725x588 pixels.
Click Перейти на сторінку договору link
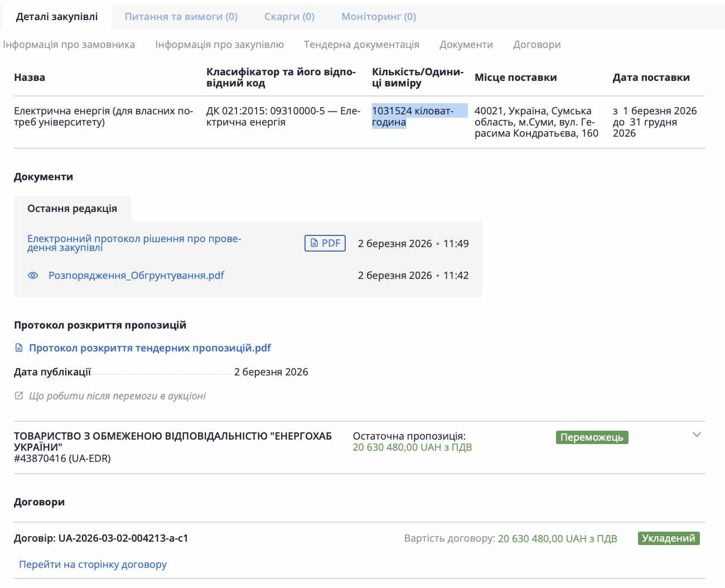93,565
